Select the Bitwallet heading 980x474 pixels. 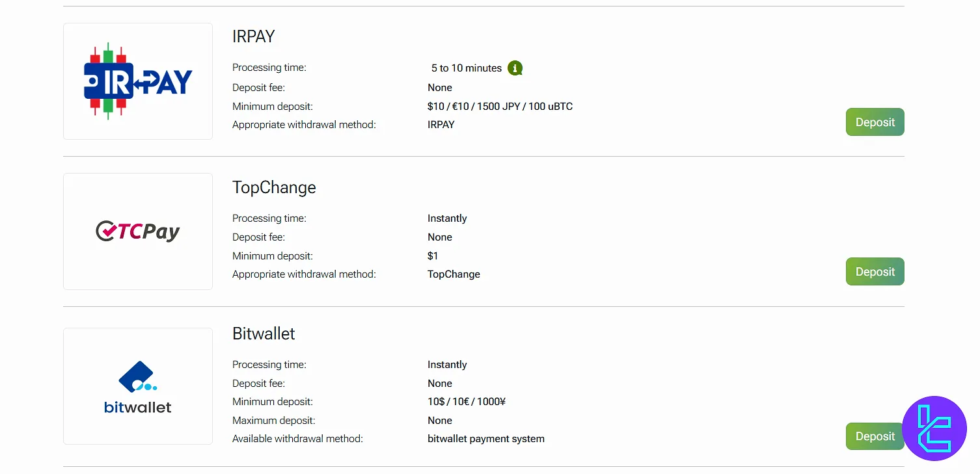tap(264, 334)
